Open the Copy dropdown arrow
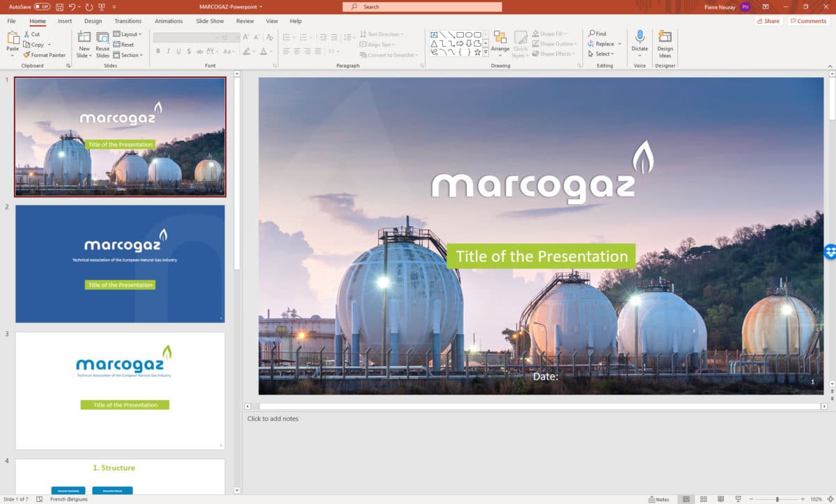Screen dimensions: 836x504 pyautogui.click(x=49, y=45)
